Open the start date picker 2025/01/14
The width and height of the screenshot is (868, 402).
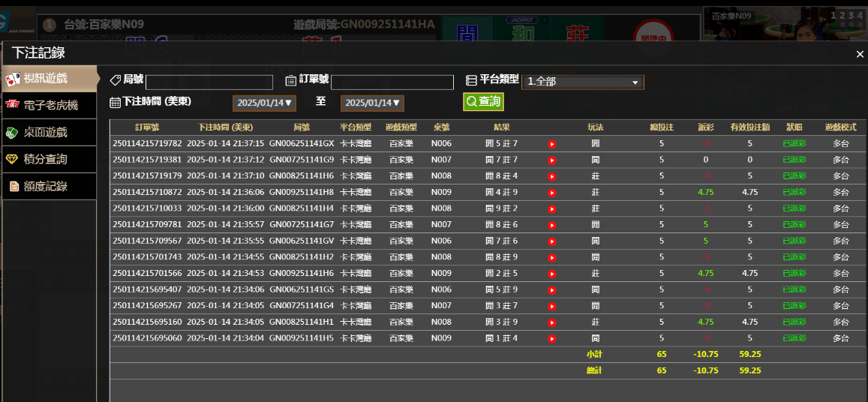coord(265,103)
